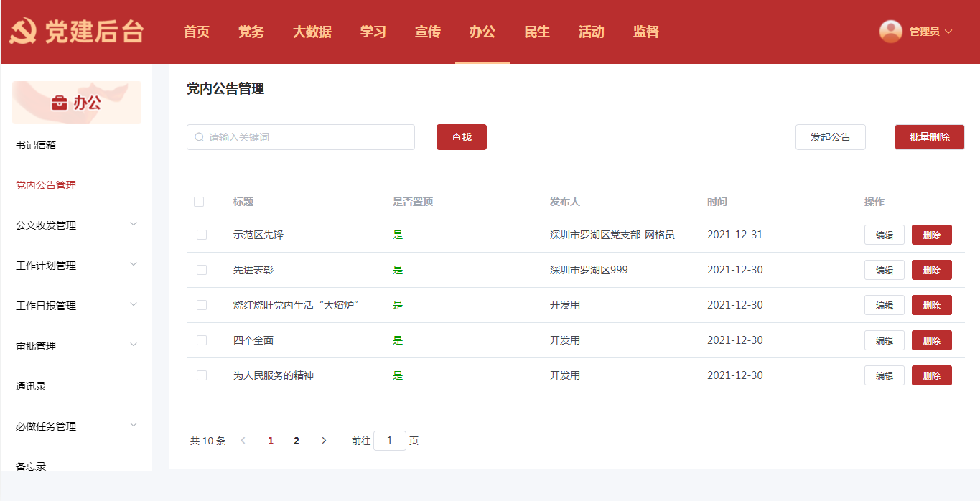The image size is (980, 501).
Task: Go to next page using right arrow
Action: pos(324,441)
